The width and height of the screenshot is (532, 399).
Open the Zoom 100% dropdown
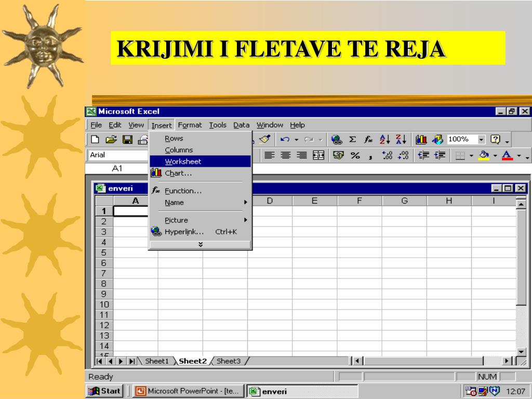[x=482, y=139]
